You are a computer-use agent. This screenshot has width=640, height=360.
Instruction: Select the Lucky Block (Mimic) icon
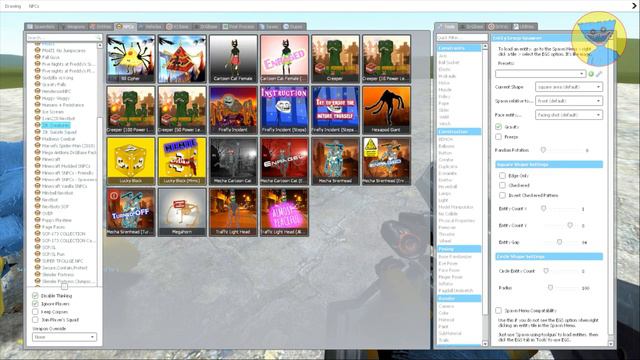click(182, 161)
